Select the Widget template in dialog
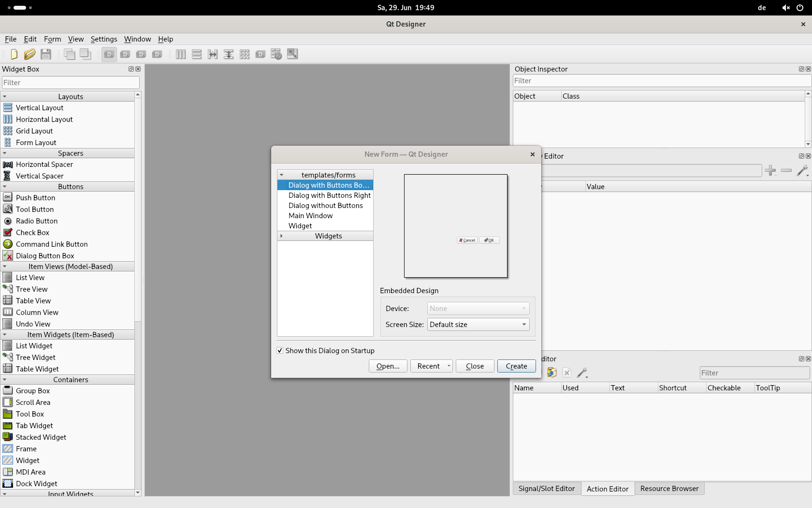 pos(325,226)
